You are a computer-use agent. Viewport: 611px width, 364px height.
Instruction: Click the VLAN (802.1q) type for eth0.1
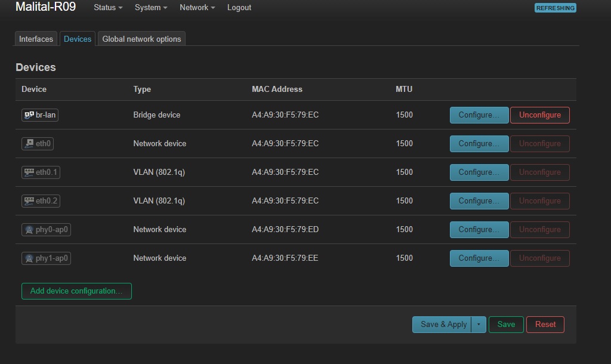click(159, 172)
